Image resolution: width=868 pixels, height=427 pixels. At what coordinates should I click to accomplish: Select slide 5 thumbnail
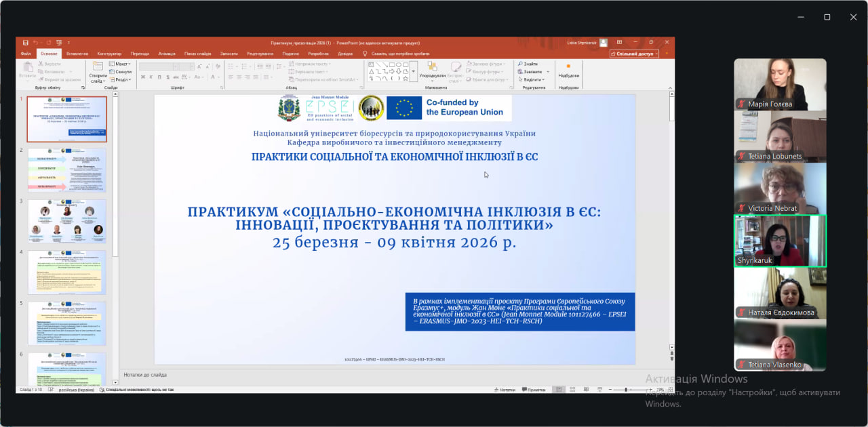(66, 323)
